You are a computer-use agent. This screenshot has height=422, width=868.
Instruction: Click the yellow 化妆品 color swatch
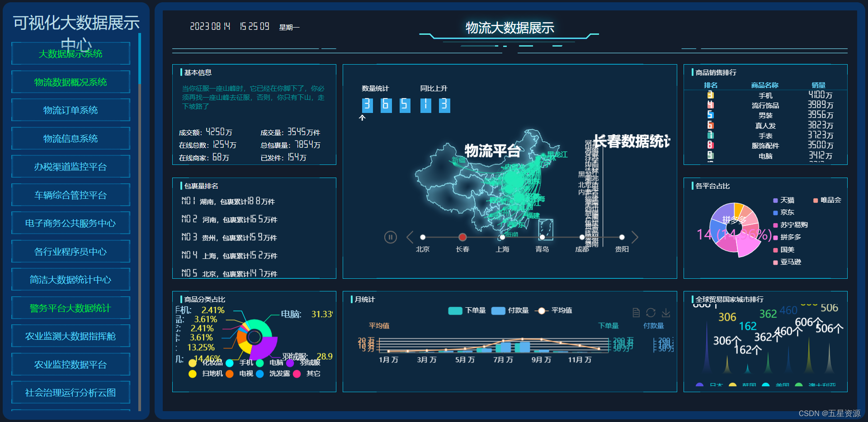tap(193, 363)
